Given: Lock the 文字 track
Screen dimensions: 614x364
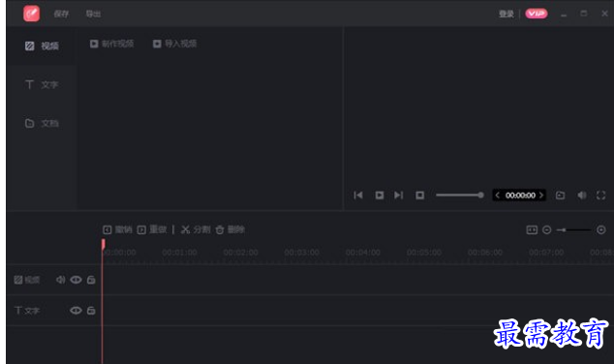Looking at the screenshot, I should click(91, 311).
